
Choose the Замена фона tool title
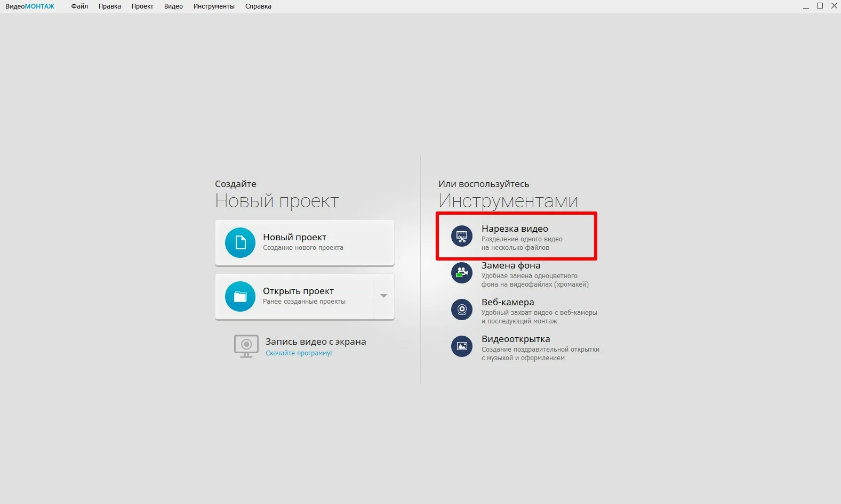[x=511, y=265]
